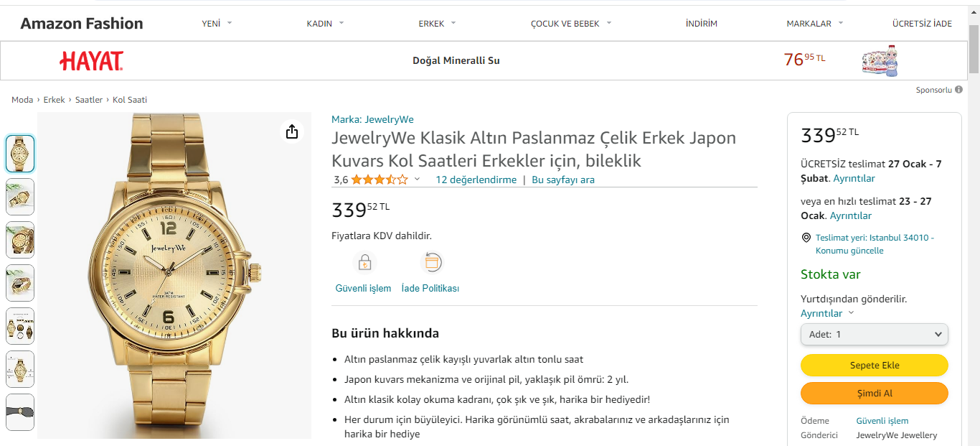Open the Amazon Fashion logo link
Viewport: 980px width, 446px height.
click(x=82, y=24)
